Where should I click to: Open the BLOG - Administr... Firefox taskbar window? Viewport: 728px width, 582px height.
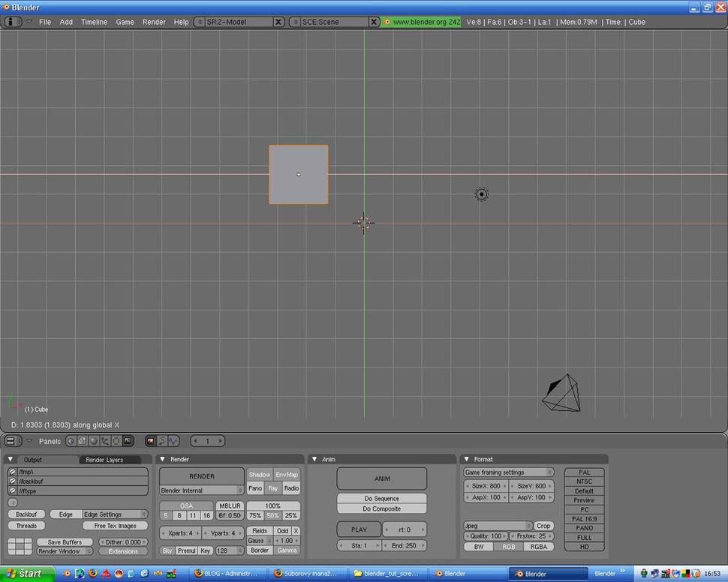[226, 574]
